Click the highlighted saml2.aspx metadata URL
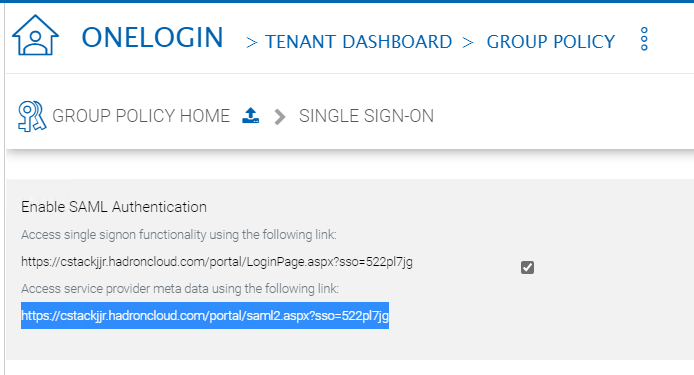 (205, 316)
